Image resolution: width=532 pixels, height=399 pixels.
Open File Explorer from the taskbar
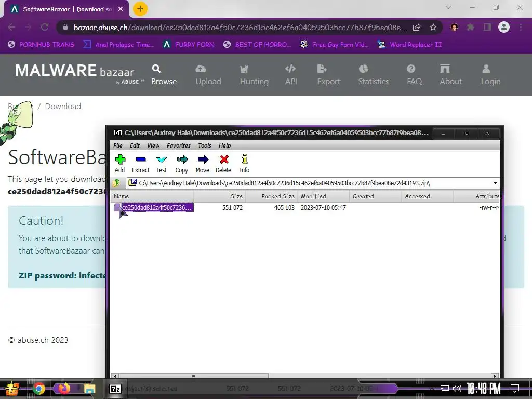pyautogui.click(x=89, y=389)
